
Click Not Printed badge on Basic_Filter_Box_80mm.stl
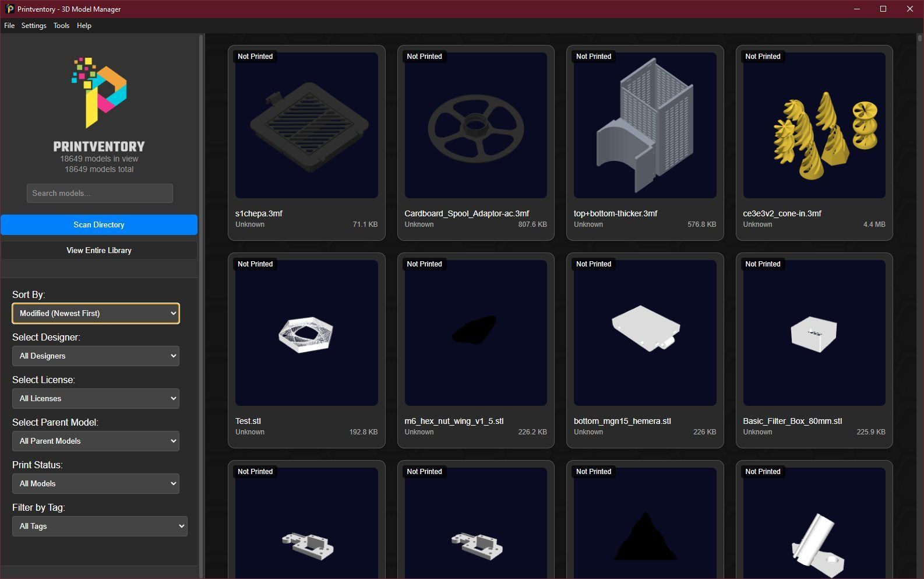coord(763,264)
